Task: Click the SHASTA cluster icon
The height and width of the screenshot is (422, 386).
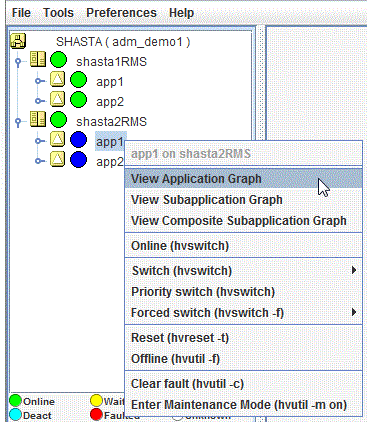Action: (18, 41)
